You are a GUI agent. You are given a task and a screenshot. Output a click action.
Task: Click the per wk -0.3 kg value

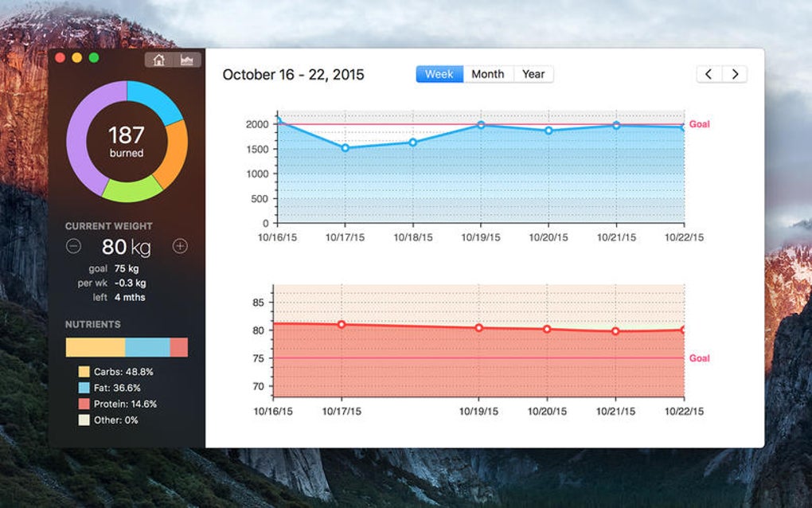pyautogui.click(x=131, y=283)
